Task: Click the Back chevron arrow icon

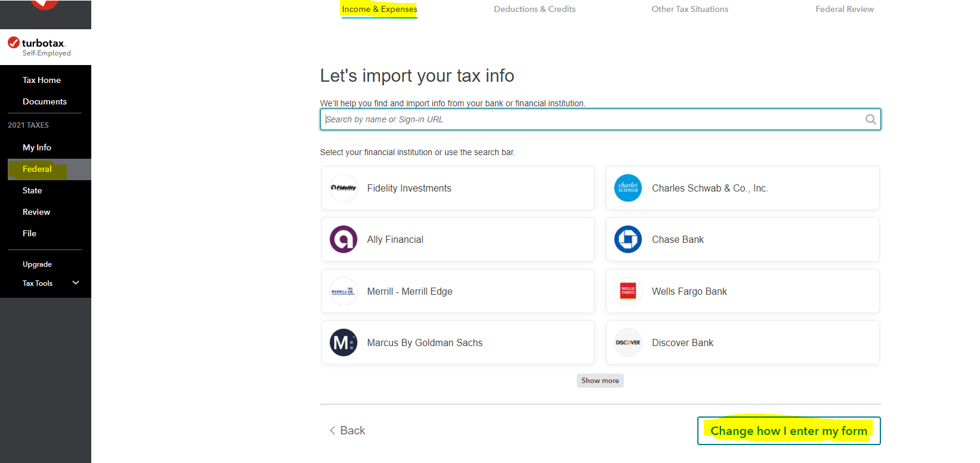Action: 332,430
